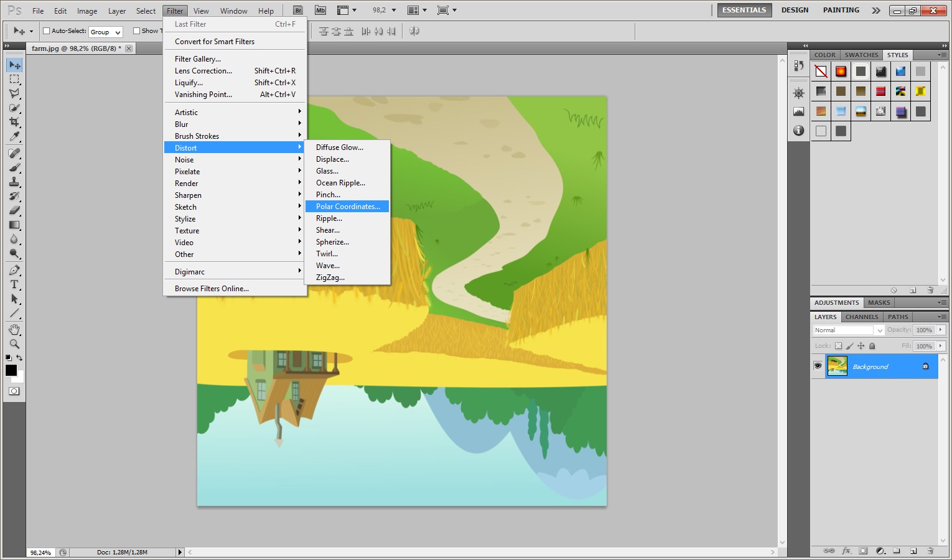The image size is (952, 560).
Task: Open the Arrange Documents dropdown
Action: point(417,11)
